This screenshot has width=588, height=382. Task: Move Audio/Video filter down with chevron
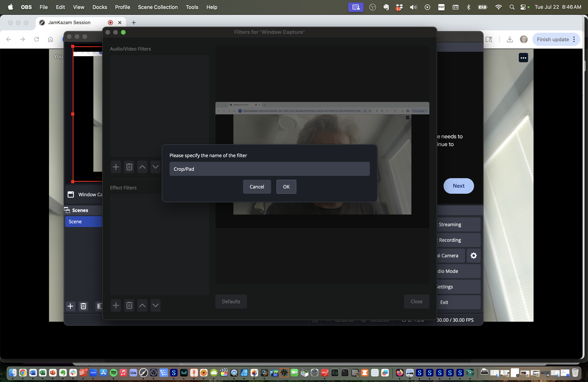tap(155, 167)
